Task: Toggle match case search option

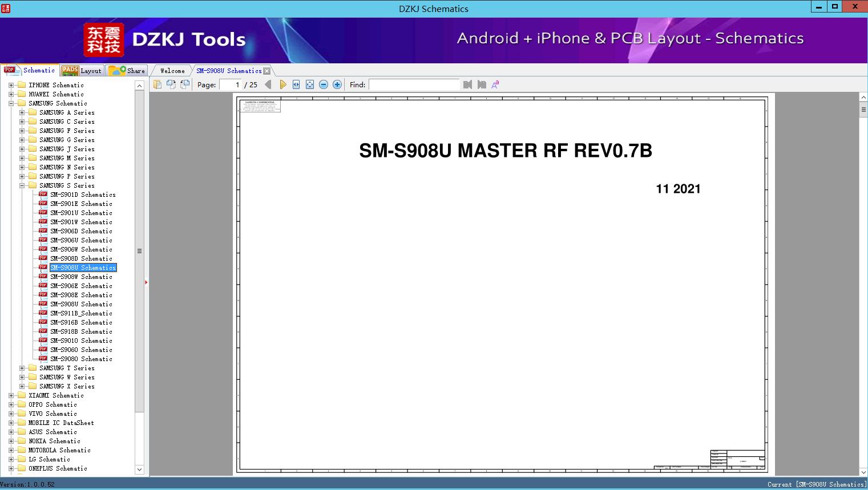Action: pyautogui.click(x=495, y=84)
